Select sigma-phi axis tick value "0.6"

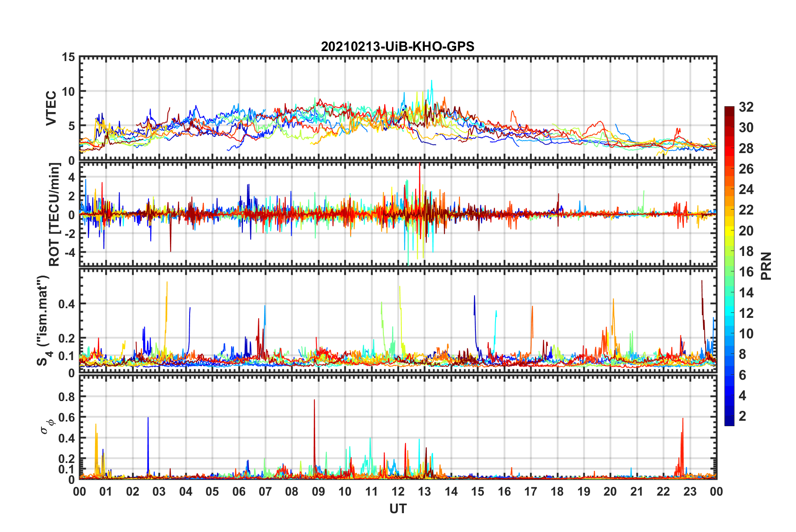pos(66,417)
